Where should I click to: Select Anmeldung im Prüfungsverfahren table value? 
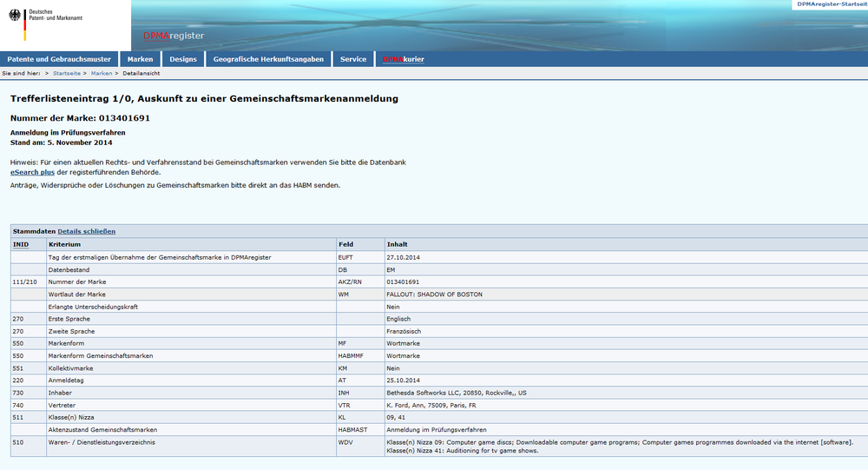tap(437, 429)
